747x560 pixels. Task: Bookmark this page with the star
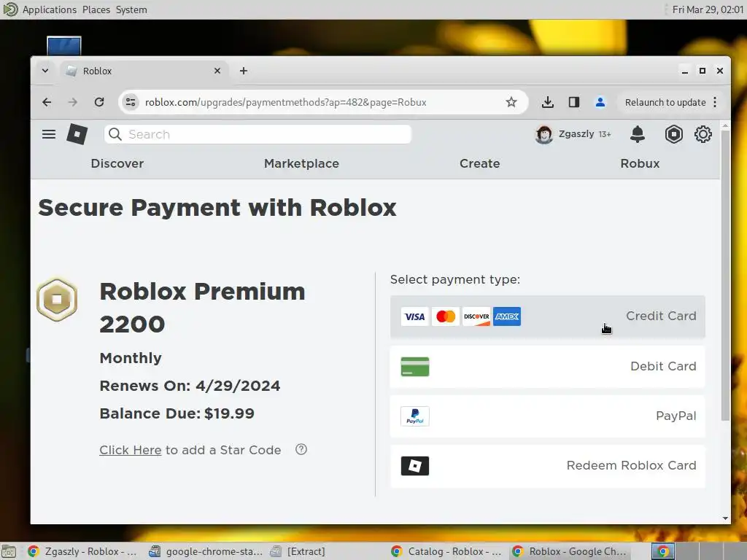pos(511,102)
